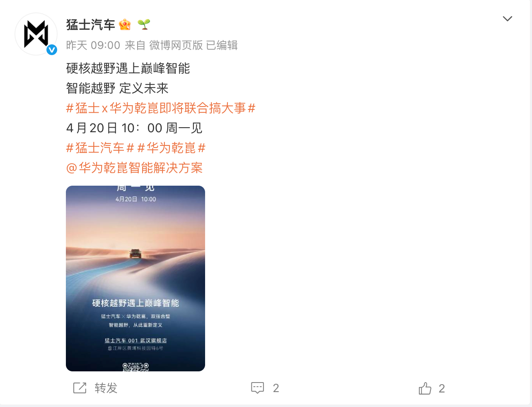Open comments via speech bubble icon
Screen dimensions: 532x407
[x=257, y=388]
